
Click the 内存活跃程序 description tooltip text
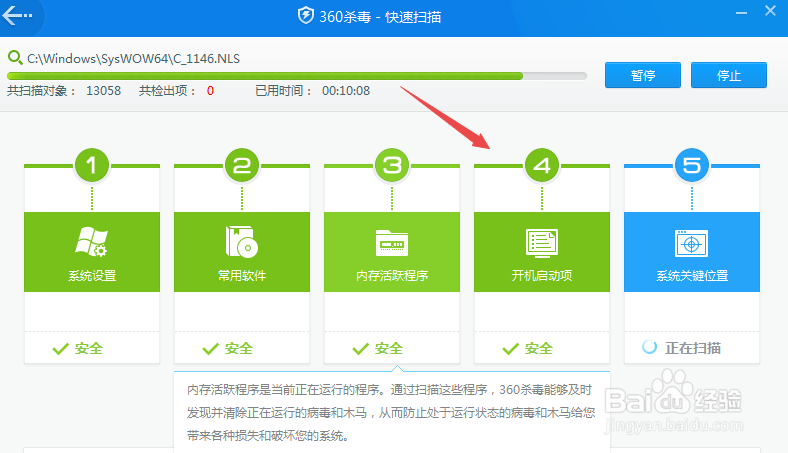coord(391,412)
